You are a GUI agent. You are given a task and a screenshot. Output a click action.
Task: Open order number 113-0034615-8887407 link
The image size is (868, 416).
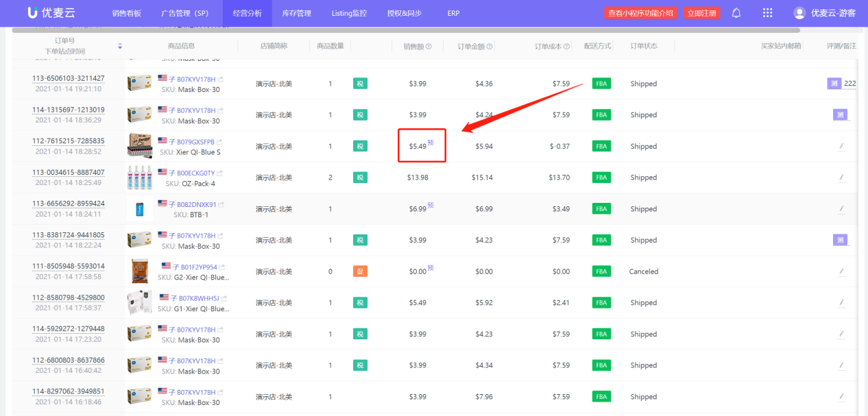[69, 172]
